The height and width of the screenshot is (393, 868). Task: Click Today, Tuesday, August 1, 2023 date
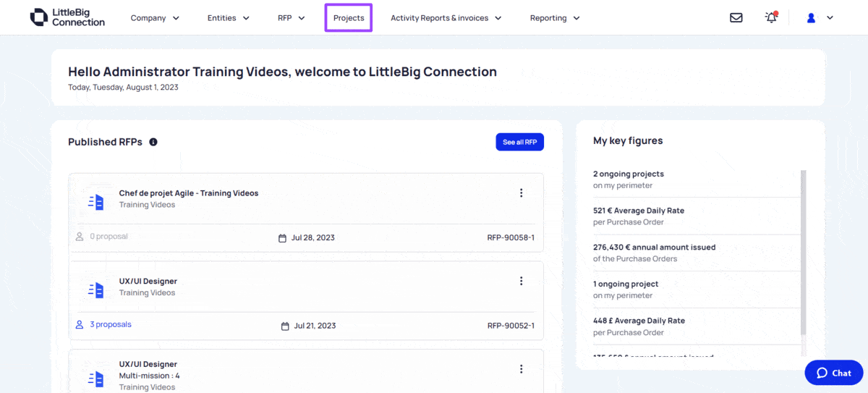coord(123,88)
